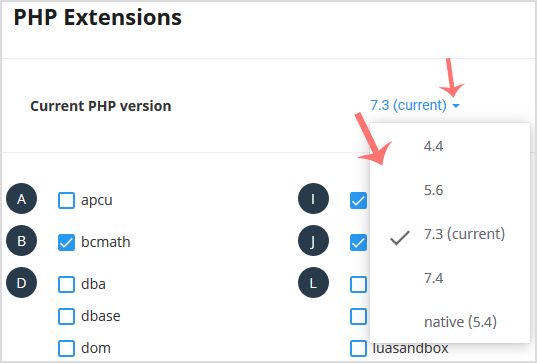This screenshot has height=363, width=537.
Task: Uncheck the checked box beside letter I
Action: [358, 200]
